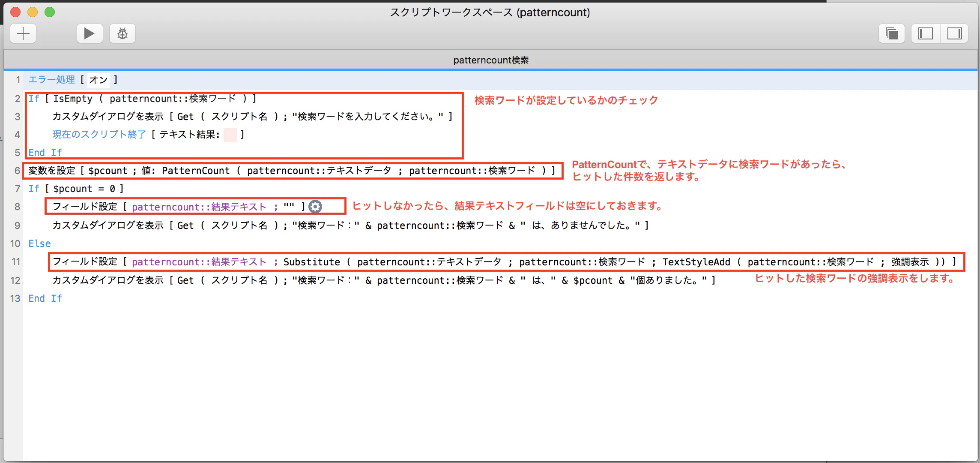The width and height of the screenshot is (980, 463).
Task: Click 現在のスクリプト終了 step on line 4
Action: [99, 135]
